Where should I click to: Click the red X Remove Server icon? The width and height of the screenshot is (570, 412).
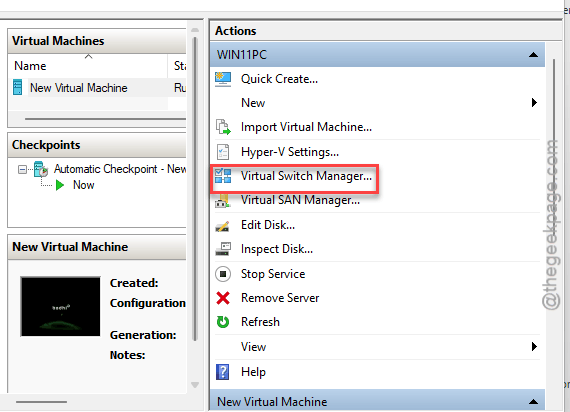click(223, 298)
